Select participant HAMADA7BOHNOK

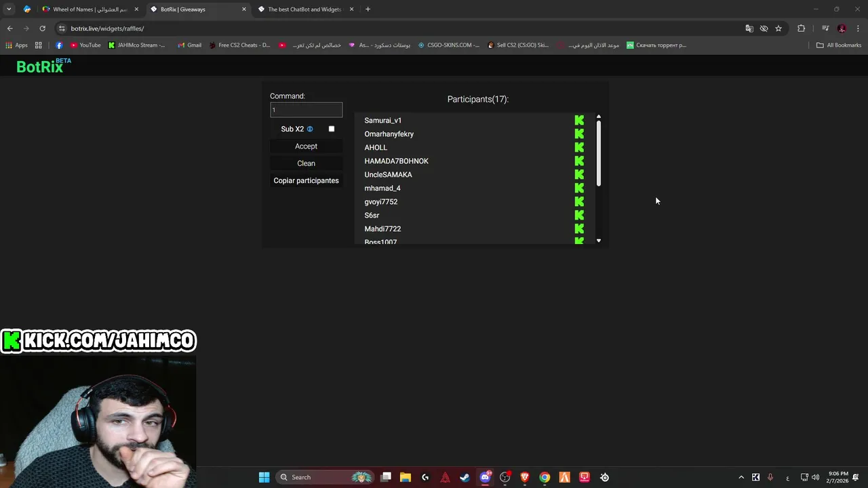click(397, 161)
